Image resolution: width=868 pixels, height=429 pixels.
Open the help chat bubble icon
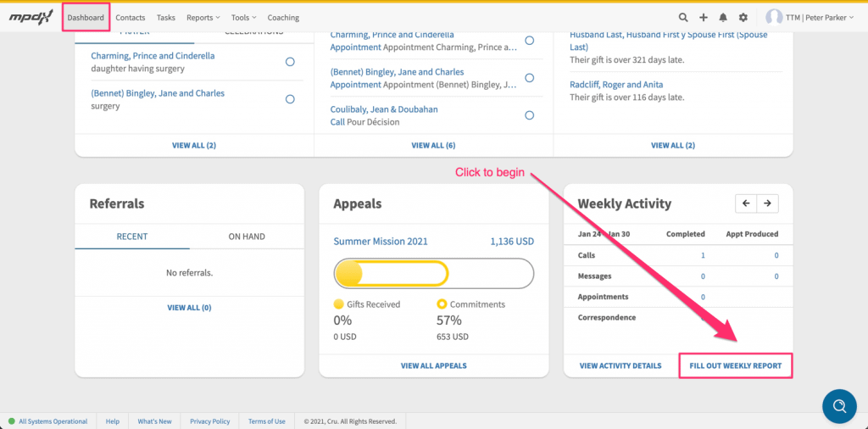tap(839, 406)
